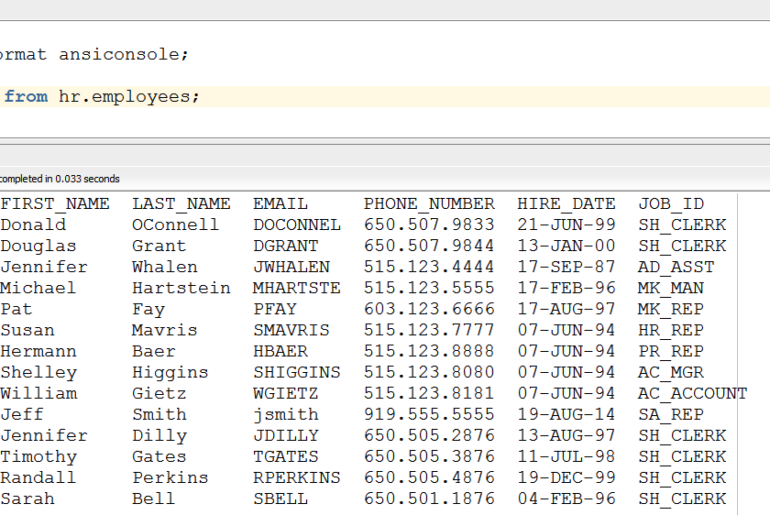Click the word ansiconsole in the editor
Image resolution: width=770 pixels, height=515 pixels.
click(x=122, y=54)
